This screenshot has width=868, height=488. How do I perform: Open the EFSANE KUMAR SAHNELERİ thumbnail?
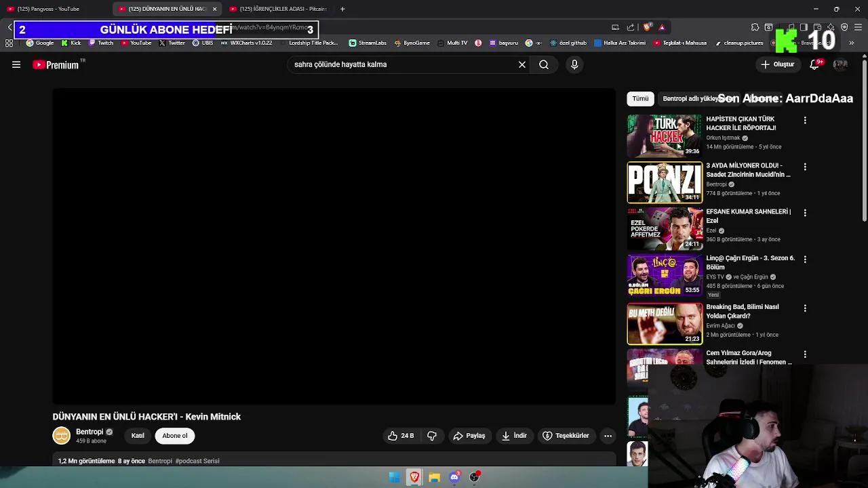point(665,228)
